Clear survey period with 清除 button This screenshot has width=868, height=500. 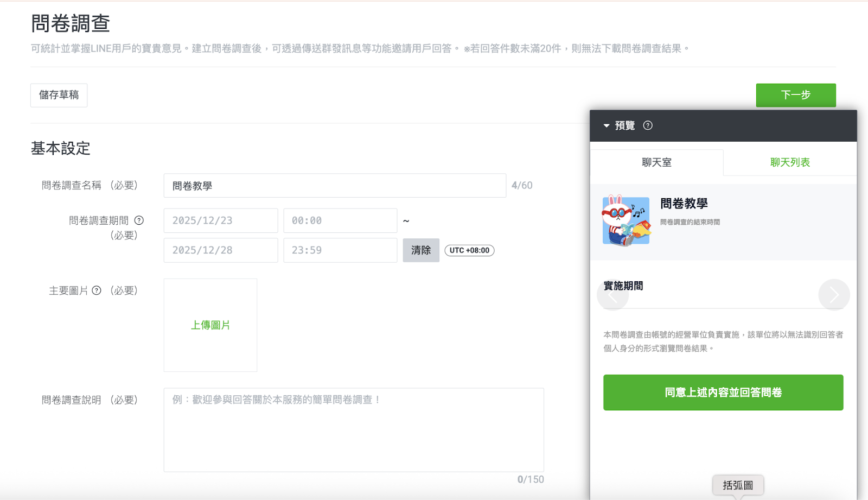(x=421, y=250)
